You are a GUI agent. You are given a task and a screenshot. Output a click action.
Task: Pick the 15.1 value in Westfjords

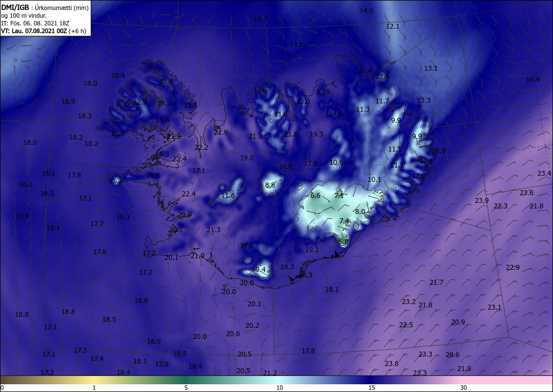pyautogui.click(x=152, y=66)
